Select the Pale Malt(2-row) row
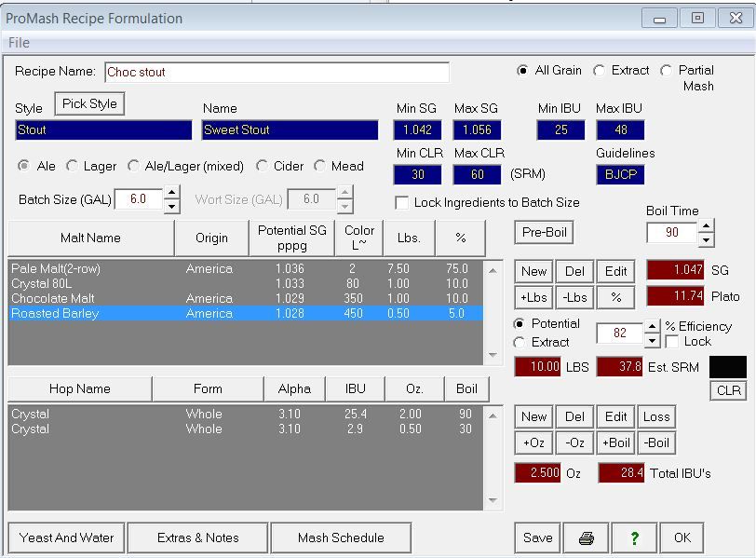The image size is (756, 558). click(x=246, y=268)
